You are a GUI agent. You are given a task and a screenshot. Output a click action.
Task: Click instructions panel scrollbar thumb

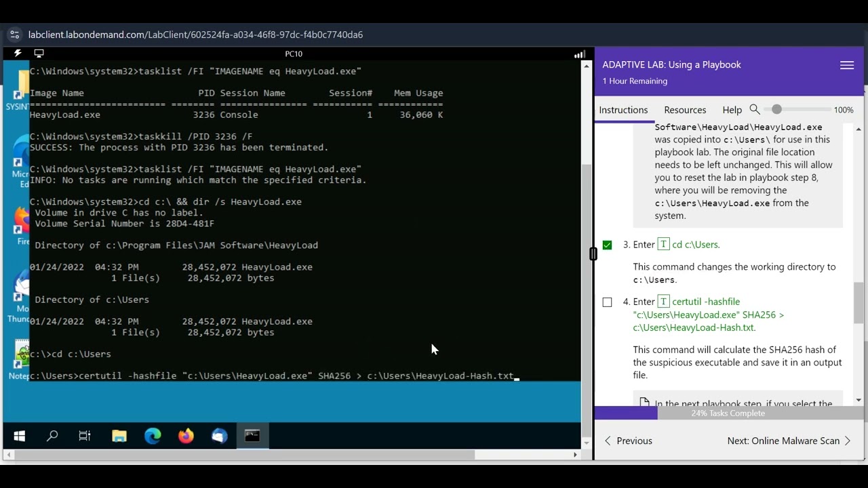pyautogui.click(x=859, y=303)
